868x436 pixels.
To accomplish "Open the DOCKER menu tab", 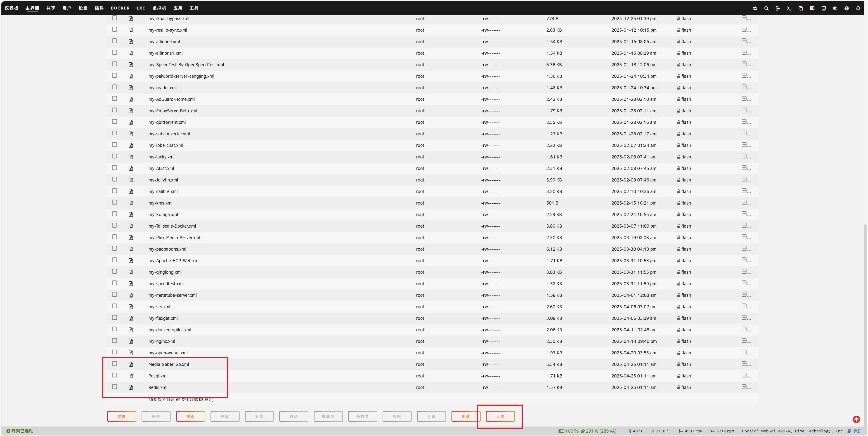I will tap(120, 8).
